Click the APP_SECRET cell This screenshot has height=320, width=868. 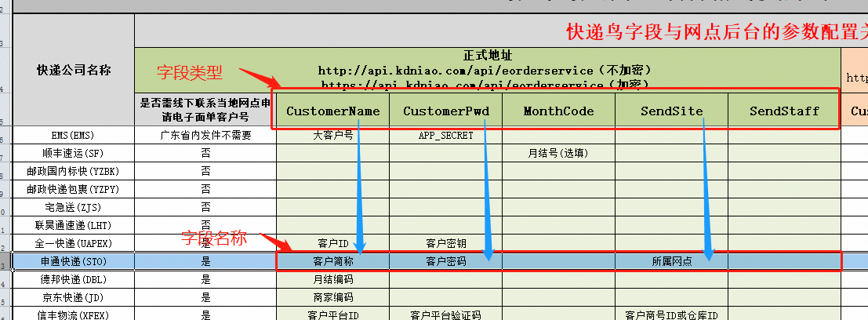(445, 135)
